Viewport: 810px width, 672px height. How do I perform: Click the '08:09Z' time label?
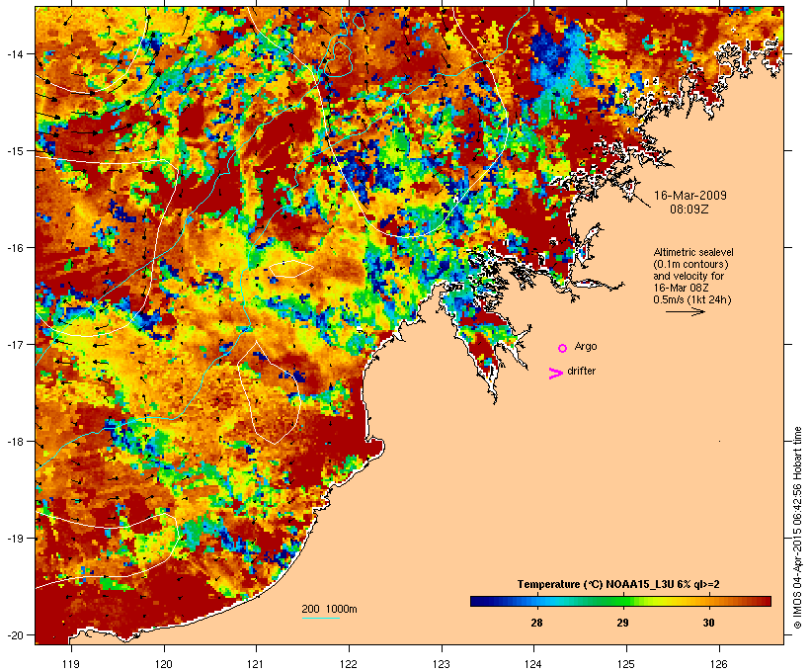[x=689, y=210]
